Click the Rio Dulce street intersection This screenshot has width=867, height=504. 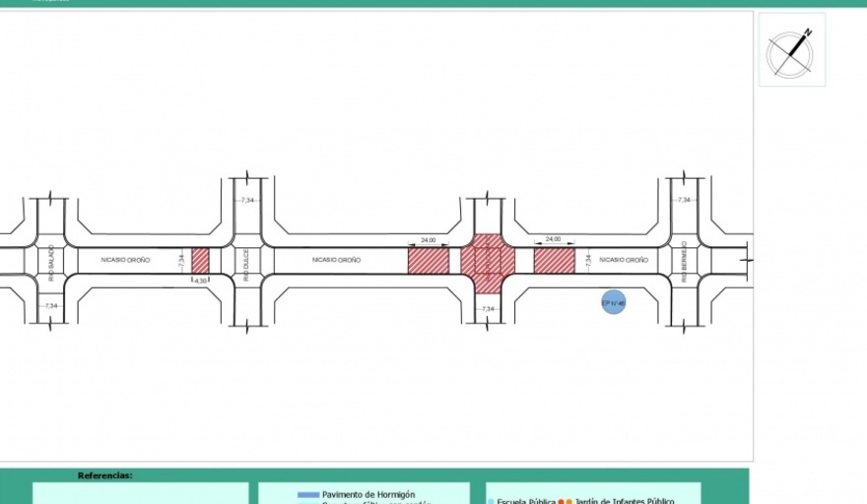coord(247,261)
